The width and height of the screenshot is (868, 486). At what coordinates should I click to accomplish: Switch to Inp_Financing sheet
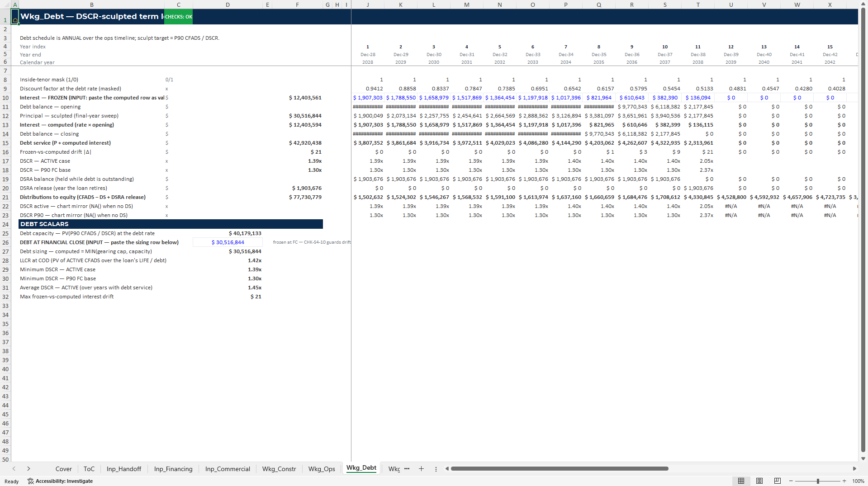173,469
